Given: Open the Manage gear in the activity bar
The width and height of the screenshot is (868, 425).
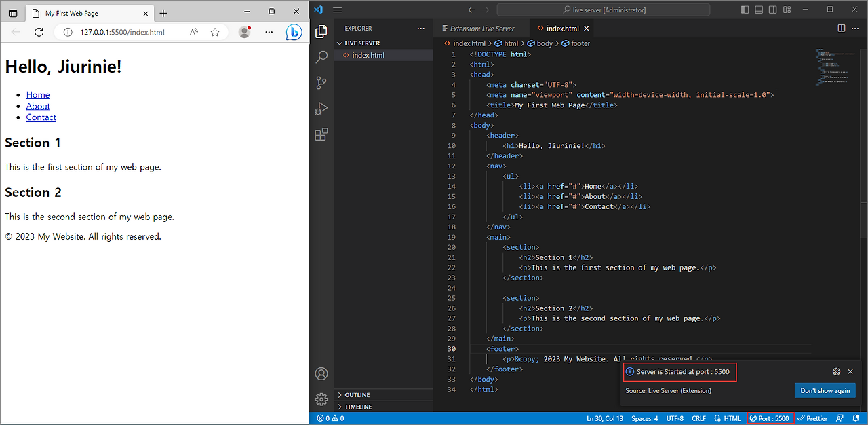Looking at the screenshot, I should click(x=321, y=399).
